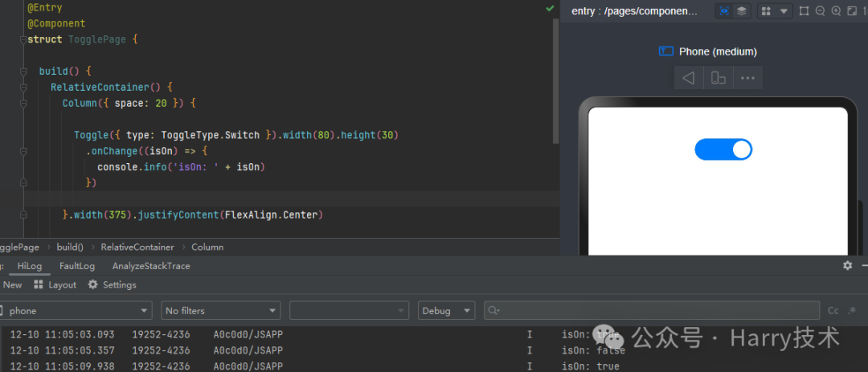Open the log panel gear options
The width and height of the screenshot is (868, 372).
click(x=848, y=266)
